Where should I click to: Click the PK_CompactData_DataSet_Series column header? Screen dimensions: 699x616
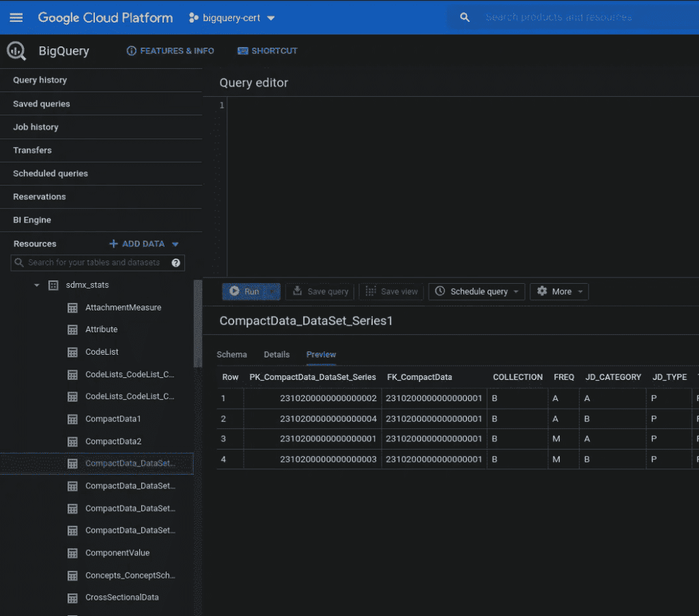(x=313, y=377)
